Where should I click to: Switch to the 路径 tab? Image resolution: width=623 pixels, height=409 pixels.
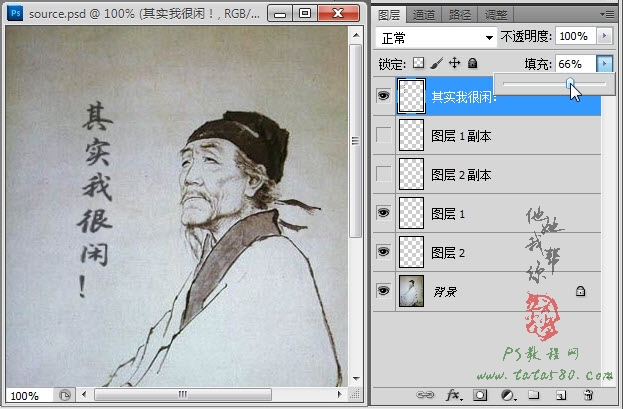pyautogui.click(x=460, y=15)
